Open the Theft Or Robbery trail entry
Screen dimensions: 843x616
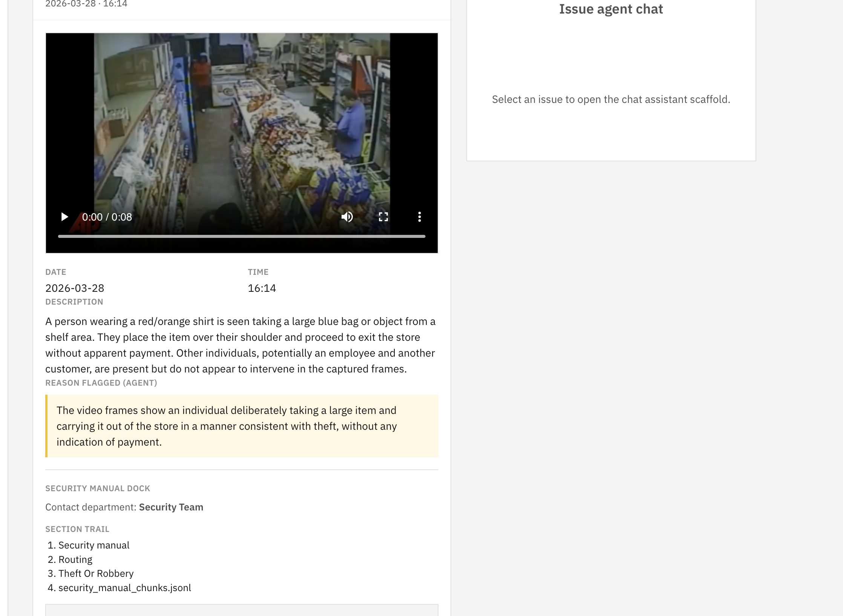click(x=96, y=573)
